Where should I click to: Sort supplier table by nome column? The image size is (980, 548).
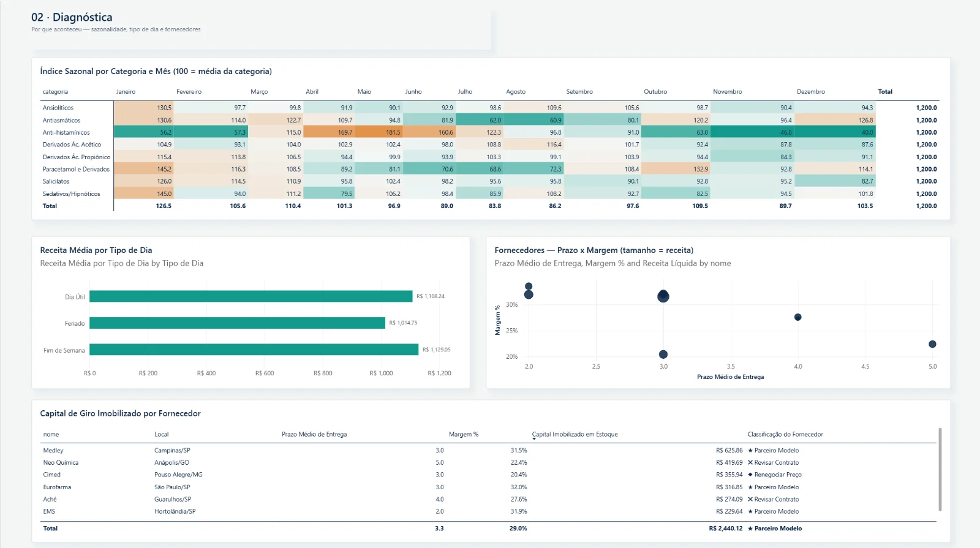[x=51, y=435]
